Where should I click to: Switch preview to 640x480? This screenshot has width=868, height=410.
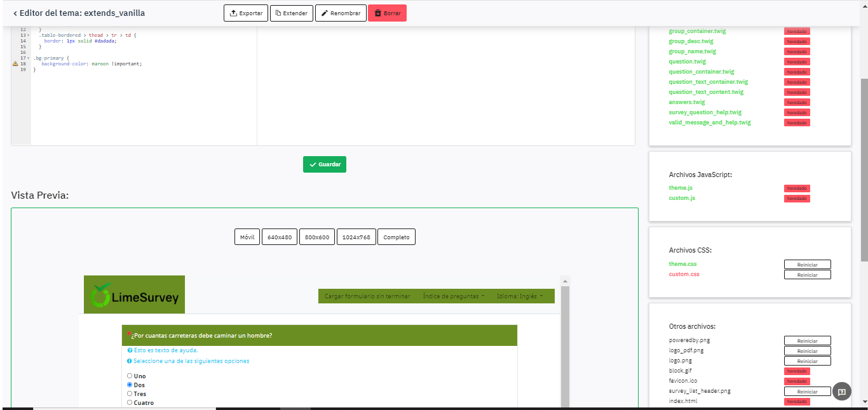click(280, 237)
